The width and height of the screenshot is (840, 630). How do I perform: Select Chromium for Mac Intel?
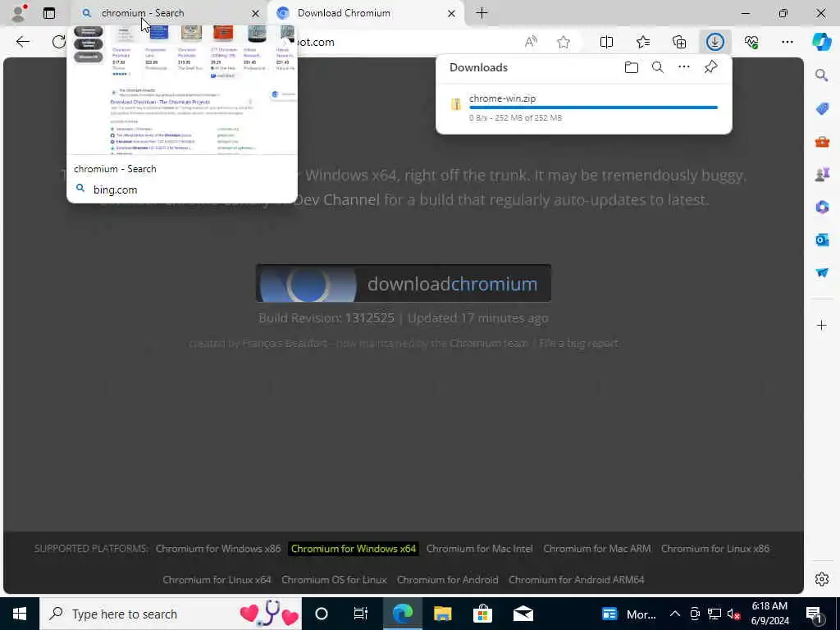[479, 549]
